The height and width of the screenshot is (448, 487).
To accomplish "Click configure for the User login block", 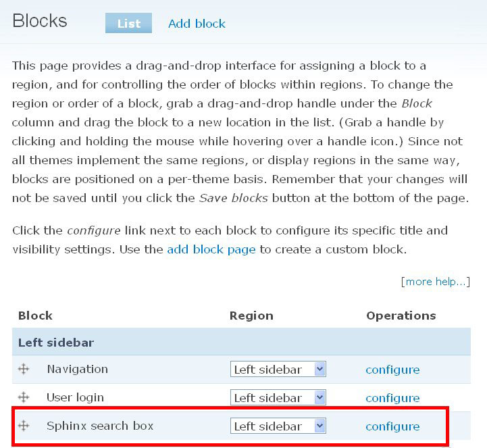I will click(392, 398).
